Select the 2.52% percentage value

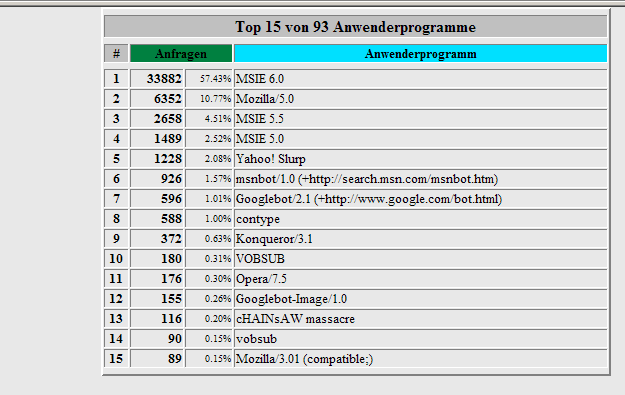(x=218, y=138)
